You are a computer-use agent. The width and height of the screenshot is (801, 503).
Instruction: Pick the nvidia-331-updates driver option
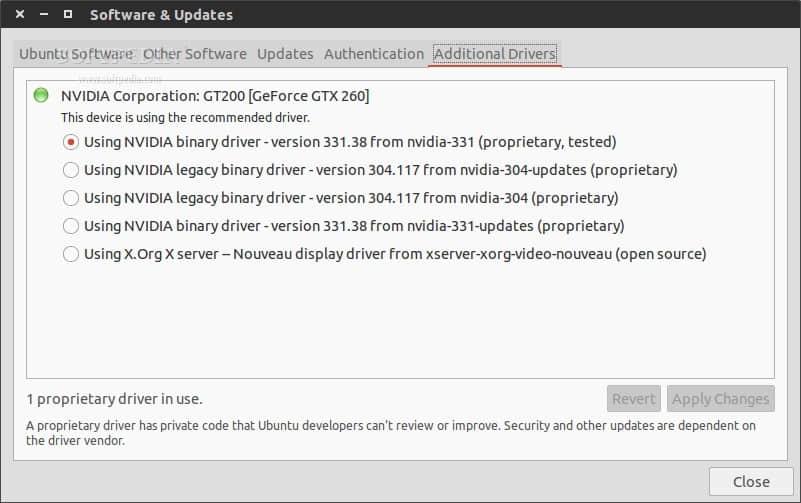point(71,226)
